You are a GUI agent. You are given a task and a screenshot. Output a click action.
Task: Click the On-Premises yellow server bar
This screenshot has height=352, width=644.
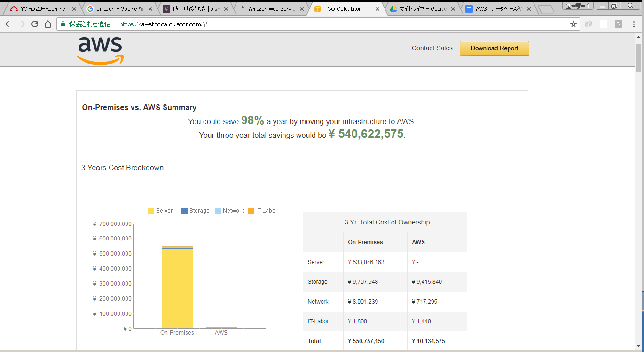[x=177, y=288]
